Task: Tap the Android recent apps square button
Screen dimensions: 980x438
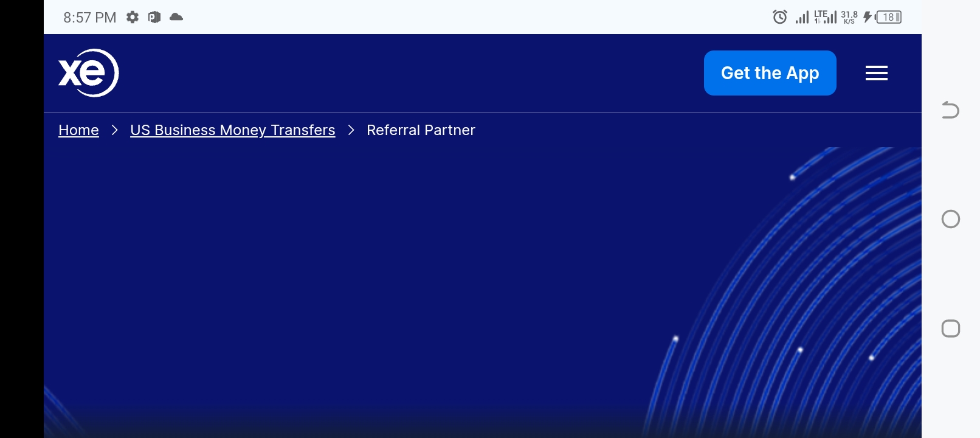Action: click(x=951, y=328)
